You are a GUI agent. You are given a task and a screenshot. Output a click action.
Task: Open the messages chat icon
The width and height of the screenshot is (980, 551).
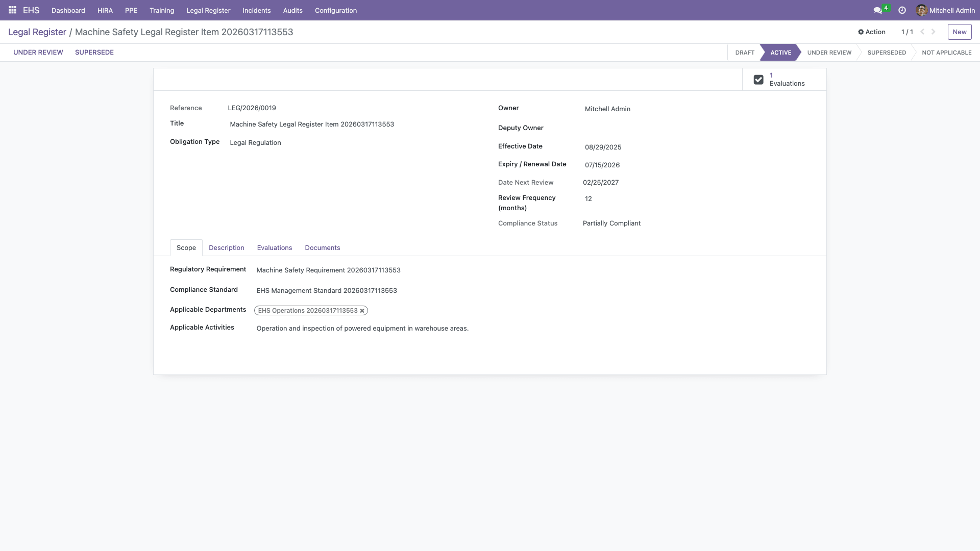pyautogui.click(x=877, y=10)
